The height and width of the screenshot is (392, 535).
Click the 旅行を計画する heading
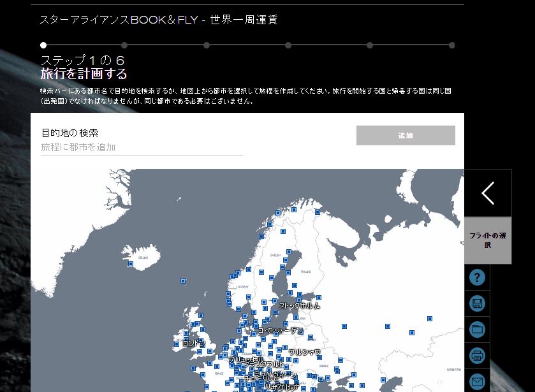tap(84, 74)
